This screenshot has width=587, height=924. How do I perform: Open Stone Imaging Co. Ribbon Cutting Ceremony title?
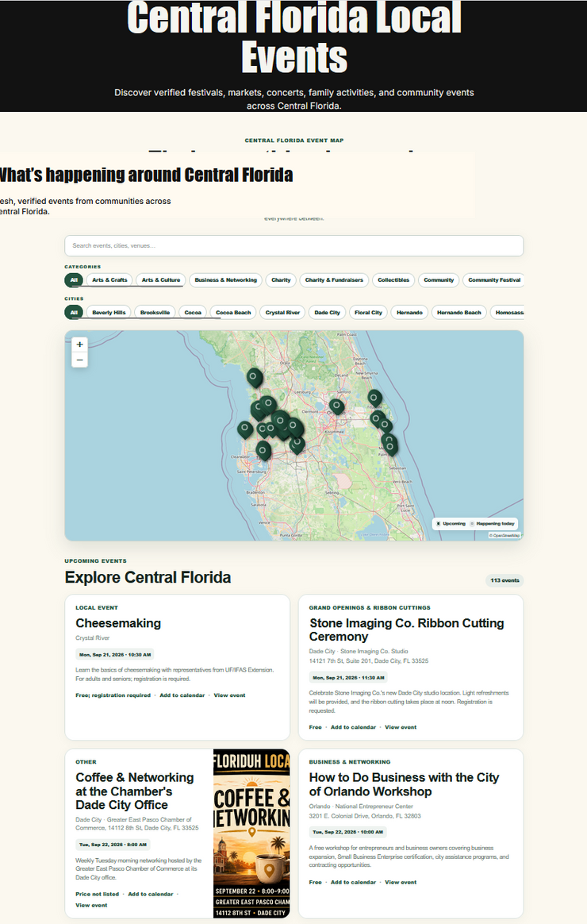(x=406, y=630)
